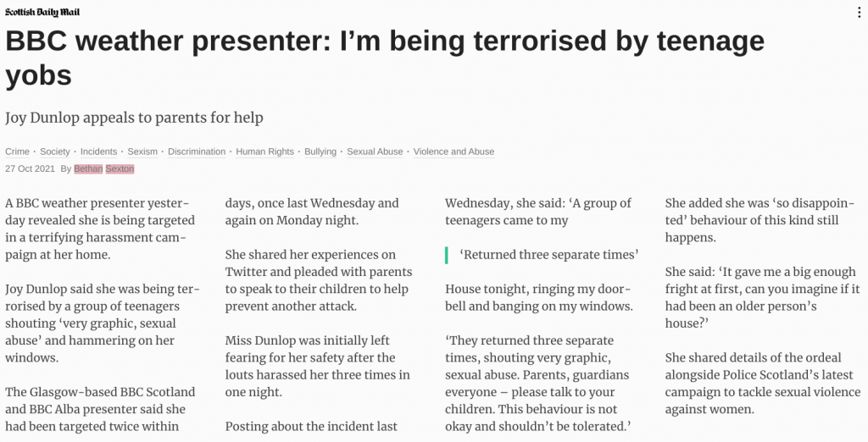Go to the Incidents tag

[98, 152]
